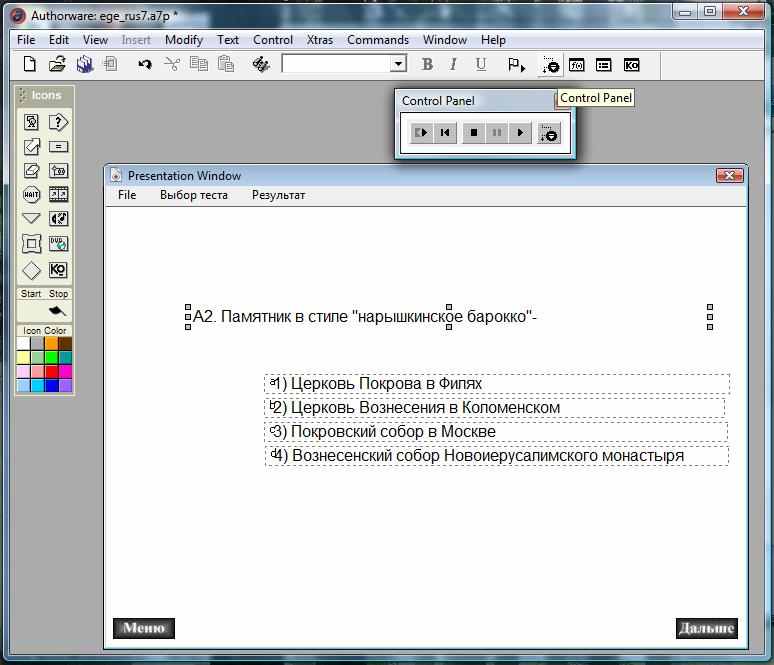Viewport: 774px width, 665px height.
Task: Open file using toolbar folder icon
Action: point(57,65)
